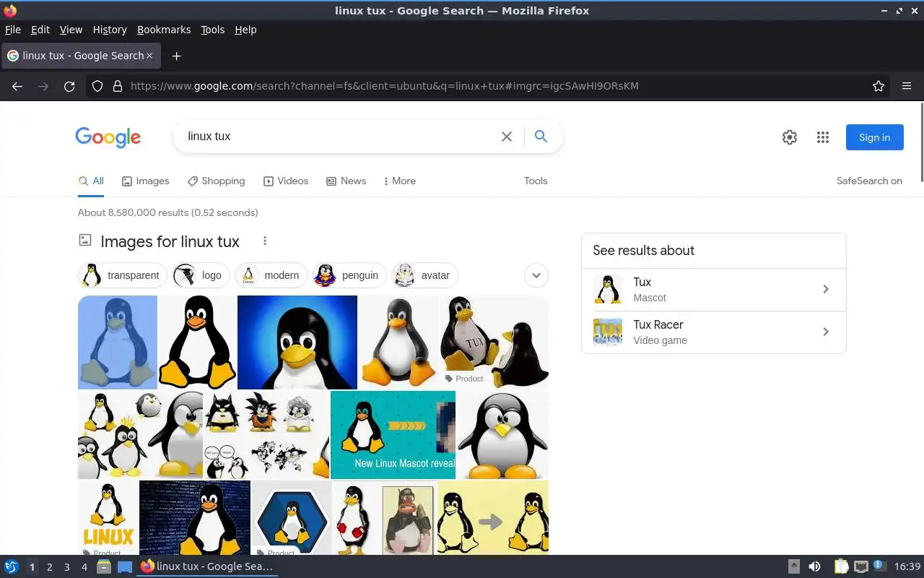Open the Tools menu in menu bar
Screen dimensions: 924x578
pos(213,30)
